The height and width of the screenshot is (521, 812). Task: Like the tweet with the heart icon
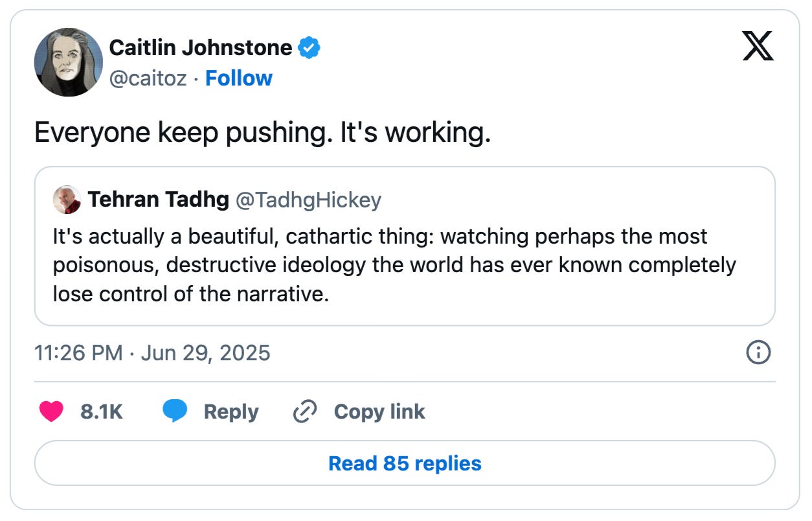click(x=52, y=411)
